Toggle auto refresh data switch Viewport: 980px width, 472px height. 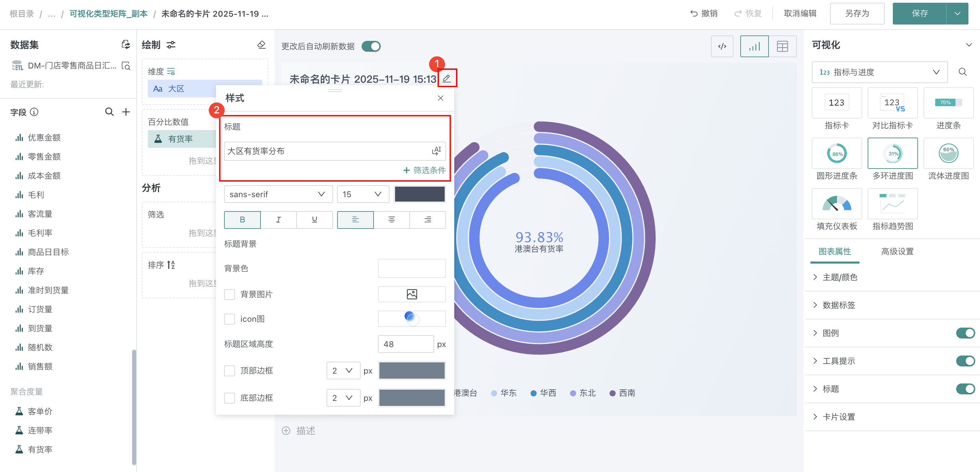pos(371,46)
